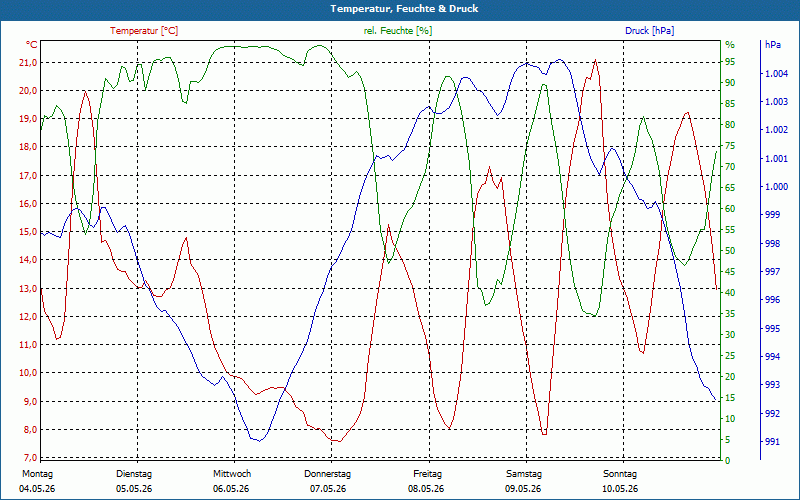Click the '80' humidity axis value

click(x=731, y=125)
